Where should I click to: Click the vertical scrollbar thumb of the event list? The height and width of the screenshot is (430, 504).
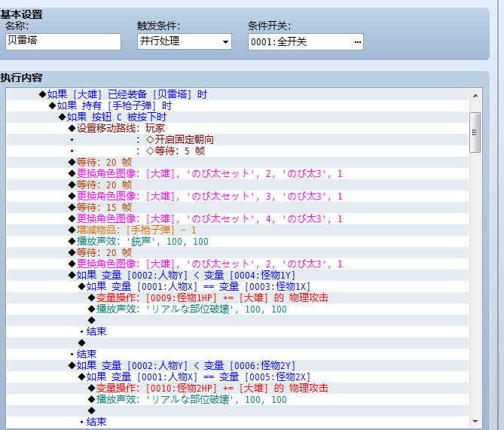tap(475, 132)
